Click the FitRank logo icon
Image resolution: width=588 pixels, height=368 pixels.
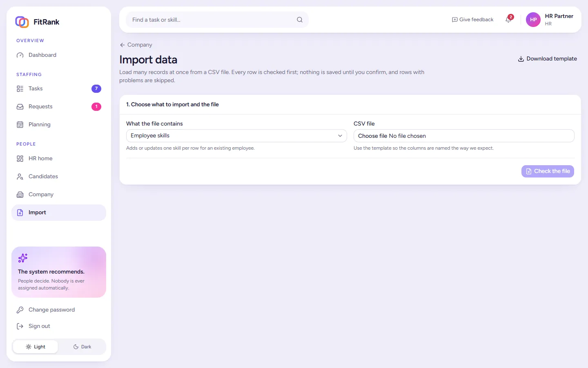22,22
